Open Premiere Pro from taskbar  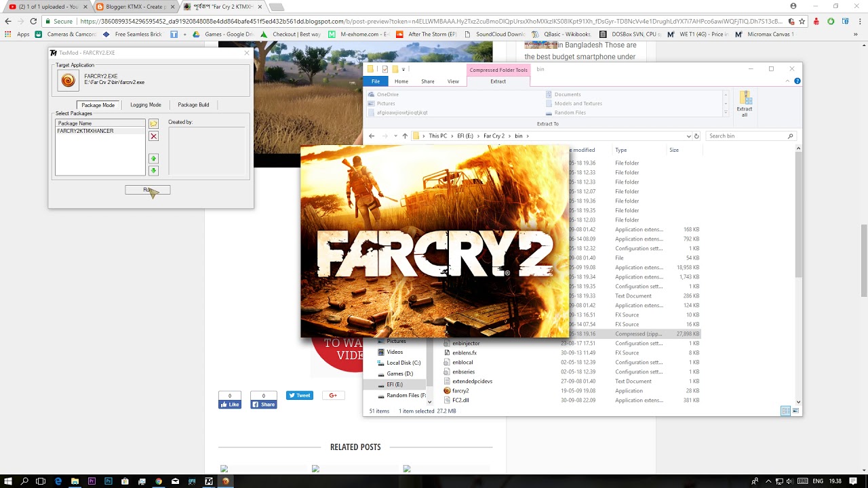tap(92, 481)
